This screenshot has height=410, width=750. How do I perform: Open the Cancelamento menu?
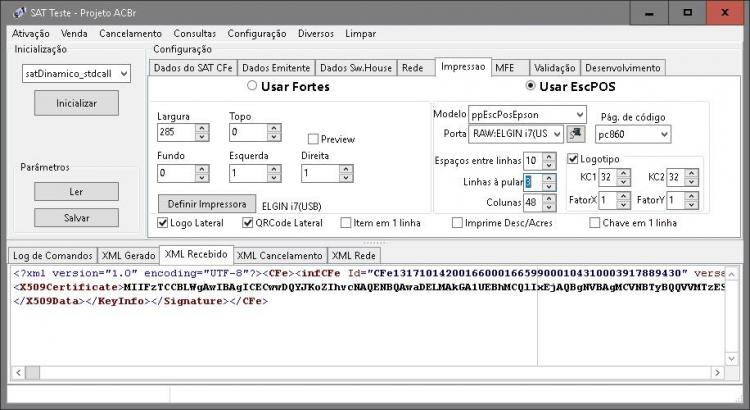click(130, 33)
